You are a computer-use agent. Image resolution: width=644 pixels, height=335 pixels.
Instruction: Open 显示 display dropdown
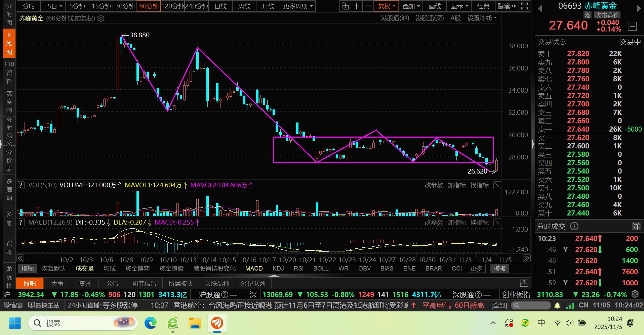(459, 6)
